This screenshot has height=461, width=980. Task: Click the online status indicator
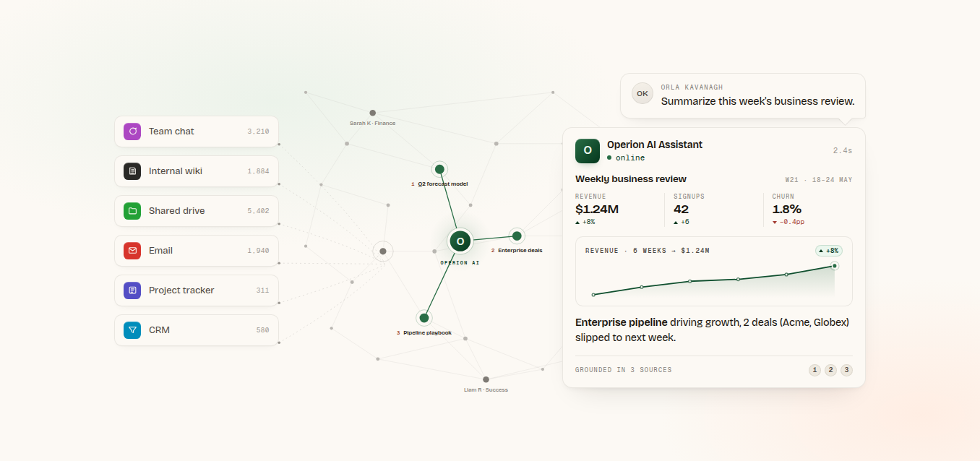pos(626,158)
